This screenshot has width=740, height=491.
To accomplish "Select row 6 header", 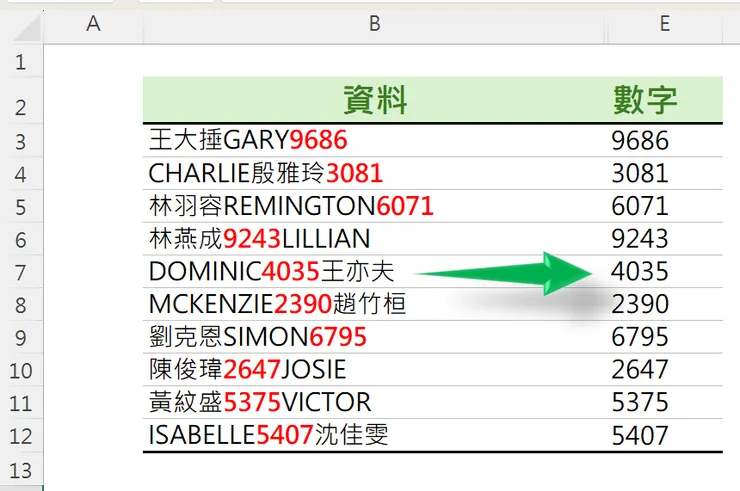I will [x=21, y=239].
